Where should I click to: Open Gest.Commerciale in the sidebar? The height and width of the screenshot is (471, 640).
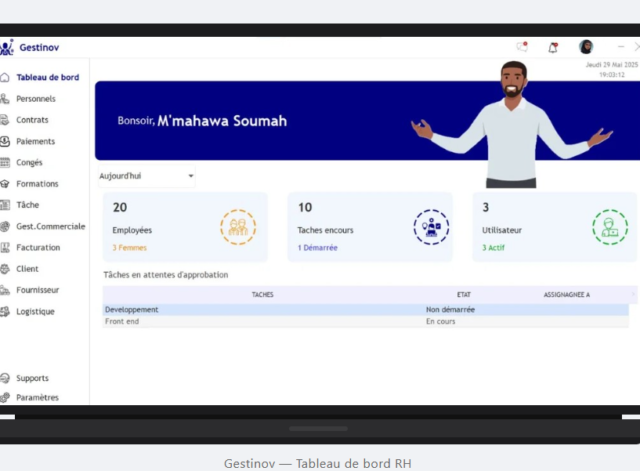pyautogui.click(x=51, y=226)
